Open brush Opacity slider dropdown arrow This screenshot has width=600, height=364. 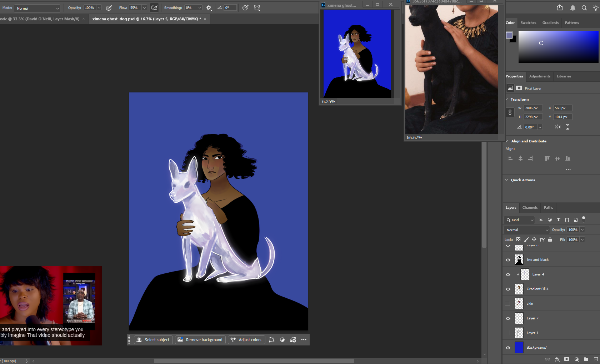pyautogui.click(x=99, y=8)
